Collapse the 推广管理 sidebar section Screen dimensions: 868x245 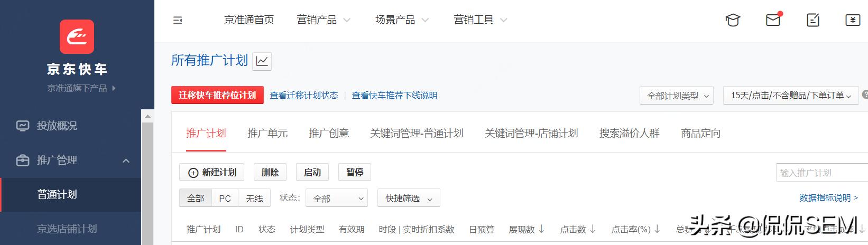[126, 161]
